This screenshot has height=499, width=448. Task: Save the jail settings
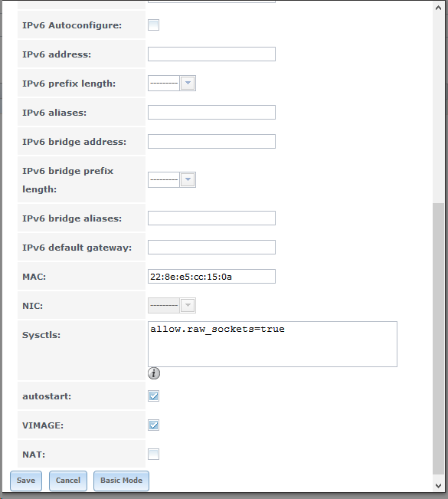[x=26, y=481]
